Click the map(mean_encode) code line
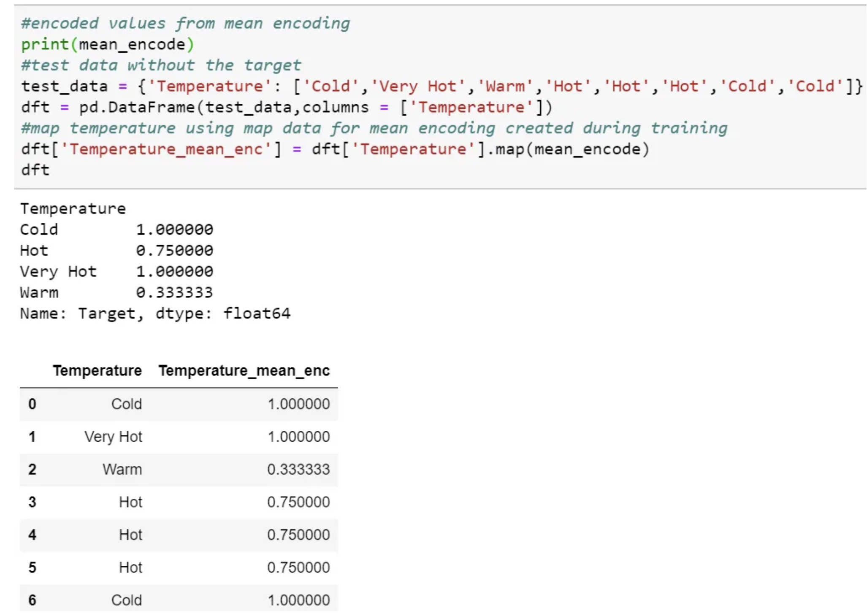This screenshot has width=867, height=616. pyautogui.click(x=335, y=149)
